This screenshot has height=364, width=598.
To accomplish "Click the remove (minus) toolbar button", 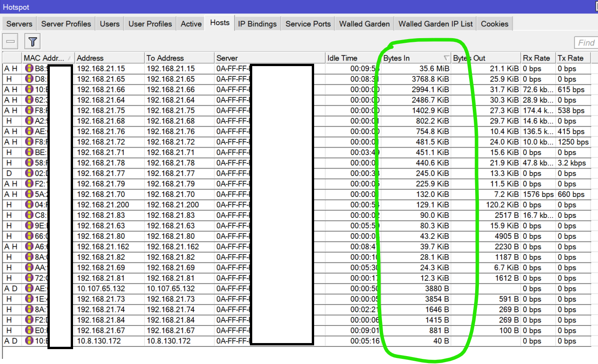I will [x=11, y=42].
